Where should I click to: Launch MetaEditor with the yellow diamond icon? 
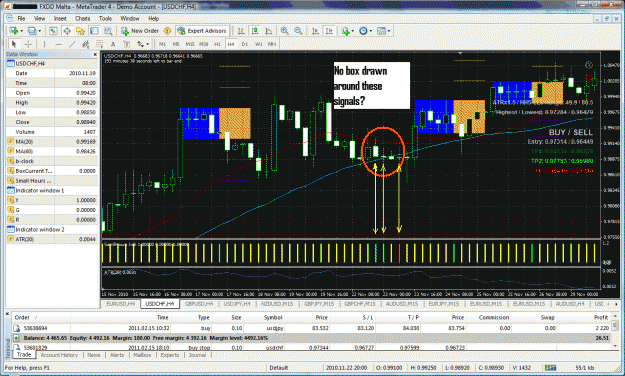click(x=167, y=31)
